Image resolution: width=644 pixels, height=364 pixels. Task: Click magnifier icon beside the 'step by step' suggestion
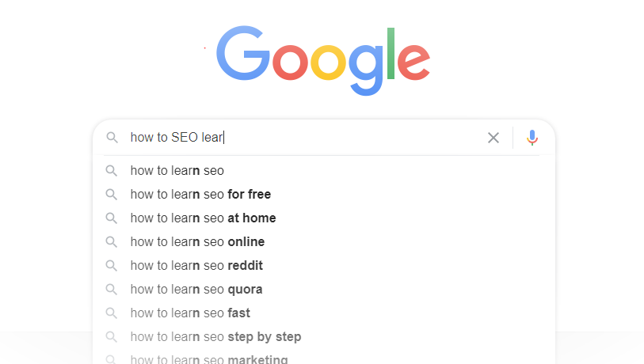tap(112, 337)
